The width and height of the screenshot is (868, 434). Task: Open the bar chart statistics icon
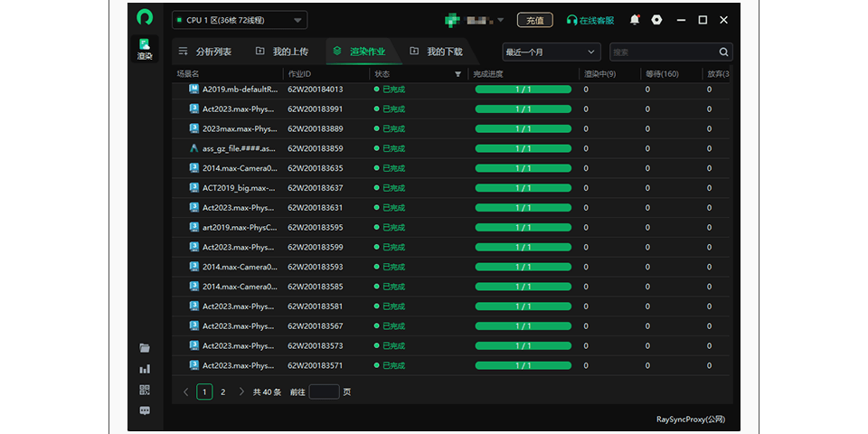point(145,369)
